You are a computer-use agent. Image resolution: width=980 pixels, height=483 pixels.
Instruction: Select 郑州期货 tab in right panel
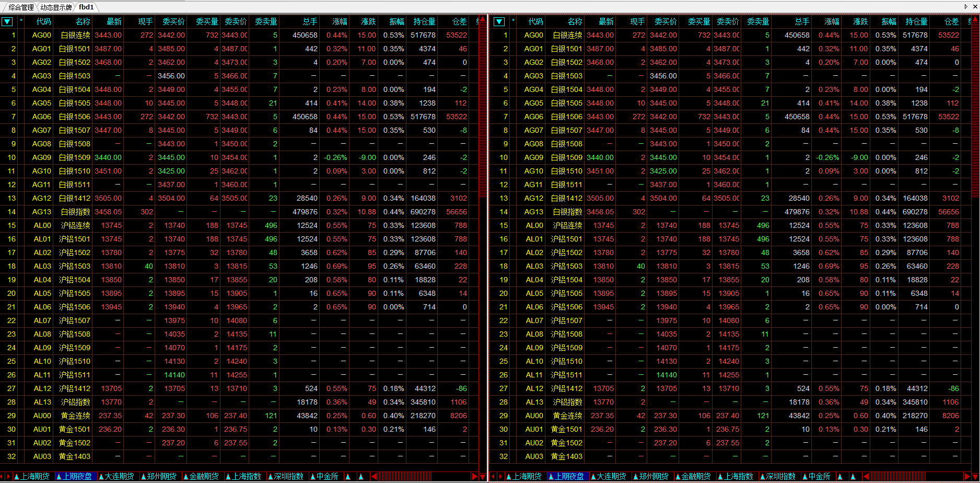pyautogui.click(x=653, y=477)
